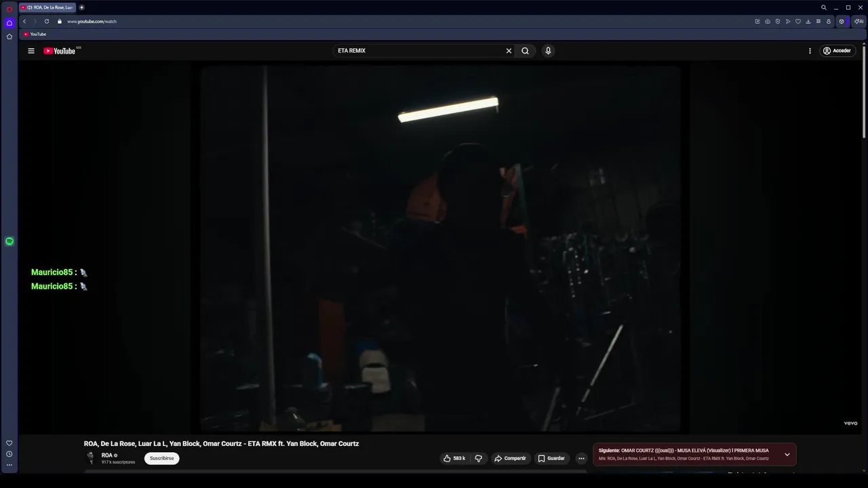Switch to the ROA, De La Rose browser tab
Viewport: 868px width, 488px height.
48,7
